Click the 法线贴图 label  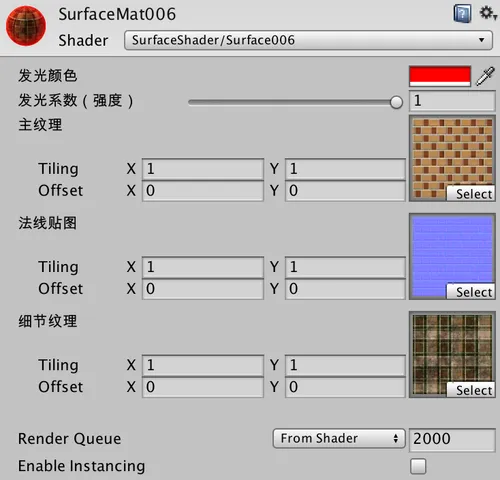pyautogui.click(x=48, y=223)
